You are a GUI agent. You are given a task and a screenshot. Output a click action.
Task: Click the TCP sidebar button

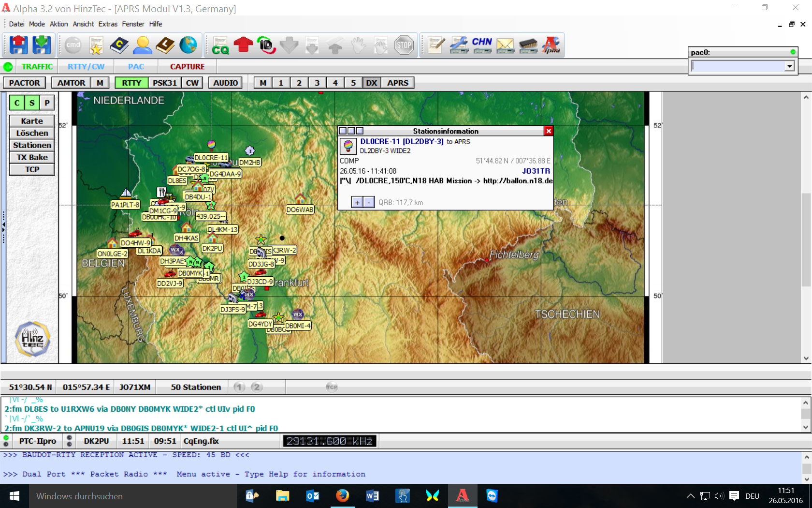tap(32, 169)
